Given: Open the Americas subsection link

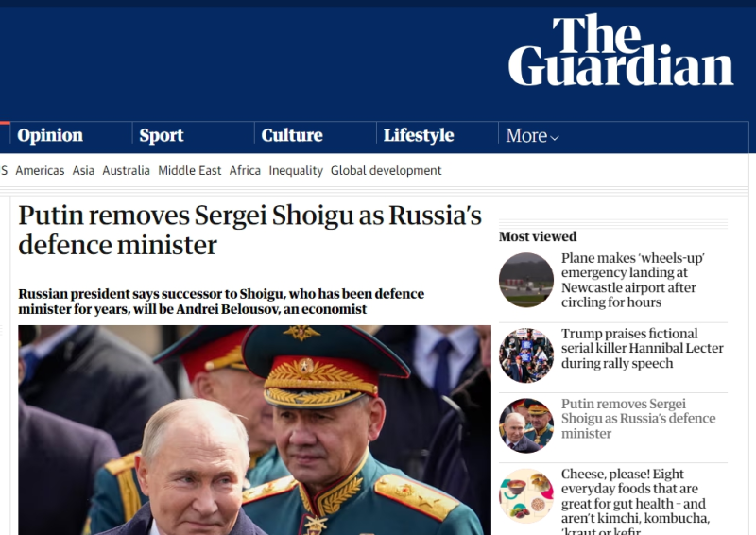Looking at the screenshot, I should 40,170.
